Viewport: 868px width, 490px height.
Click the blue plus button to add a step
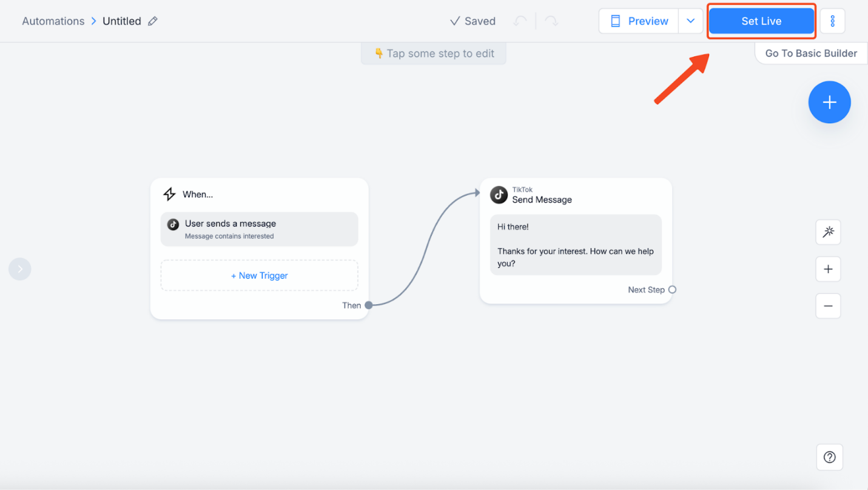point(829,102)
